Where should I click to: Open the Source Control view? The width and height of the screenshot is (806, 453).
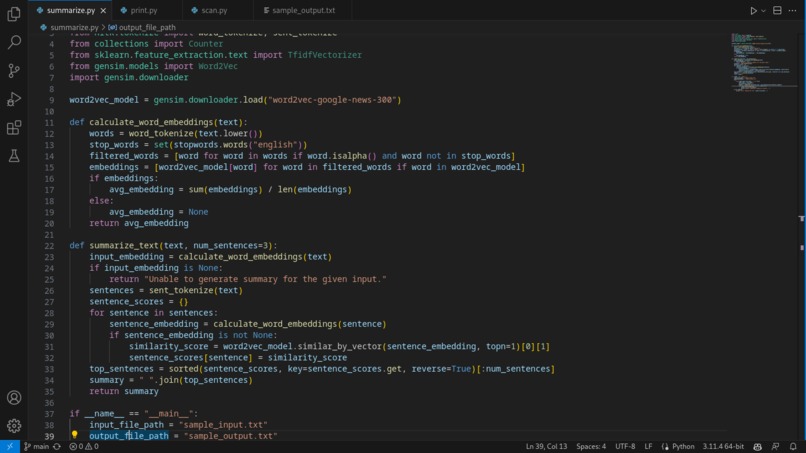tap(14, 70)
